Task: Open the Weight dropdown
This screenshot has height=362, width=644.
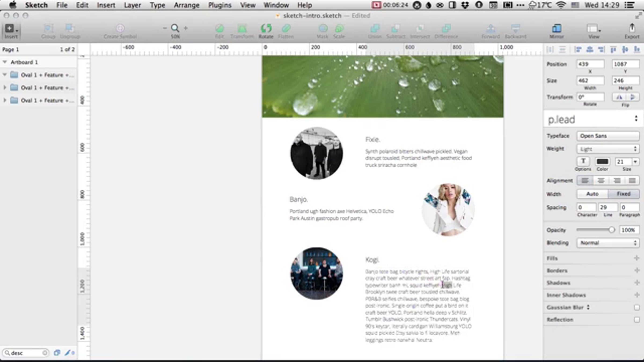Action: coord(608,149)
